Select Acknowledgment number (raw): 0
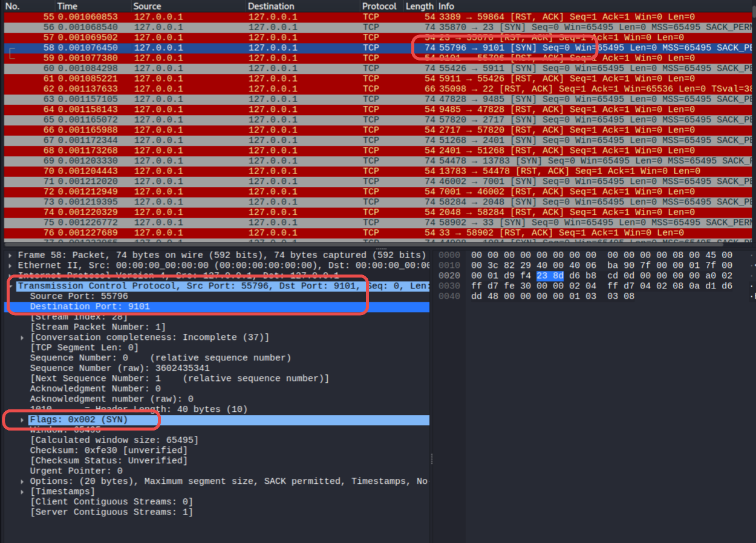This screenshot has height=543, width=756. point(112,399)
